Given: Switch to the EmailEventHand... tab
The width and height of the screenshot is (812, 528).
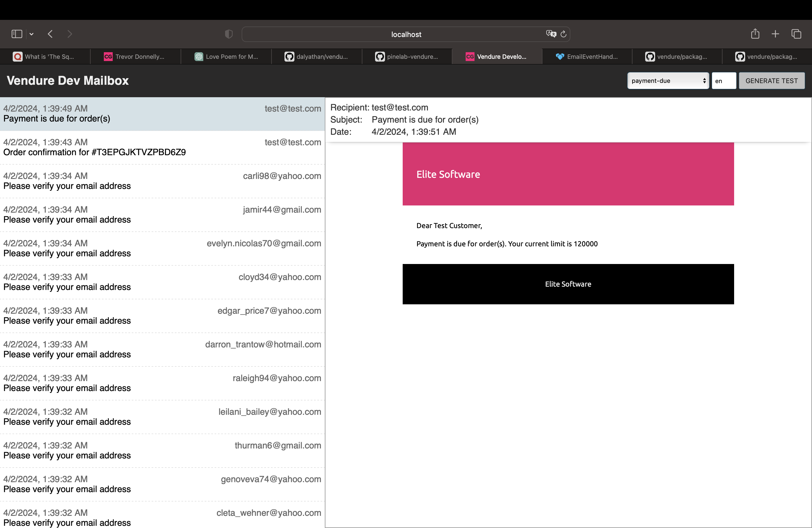Looking at the screenshot, I should tap(587, 57).
